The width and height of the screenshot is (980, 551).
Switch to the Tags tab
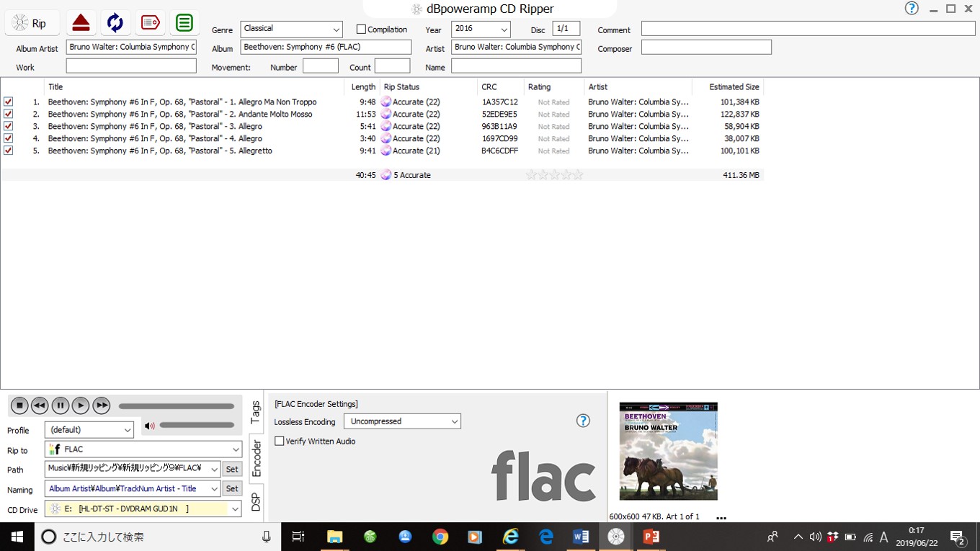pos(256,413)
